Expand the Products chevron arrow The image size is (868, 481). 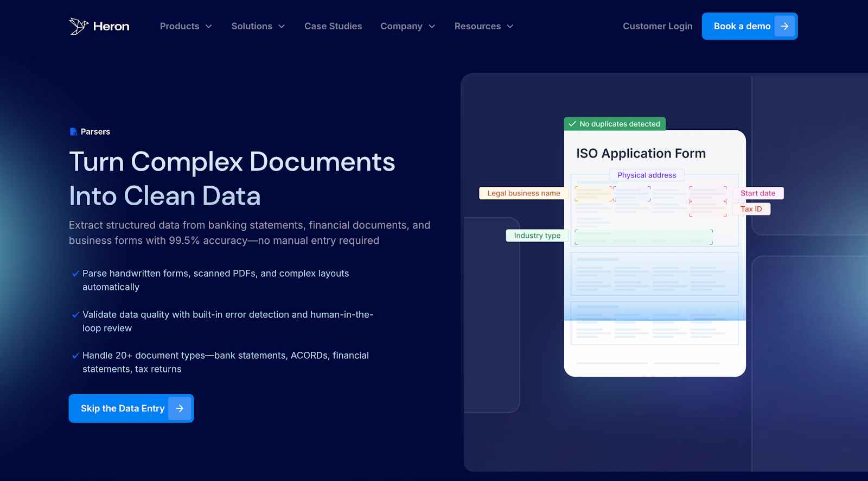pos(208,27)
